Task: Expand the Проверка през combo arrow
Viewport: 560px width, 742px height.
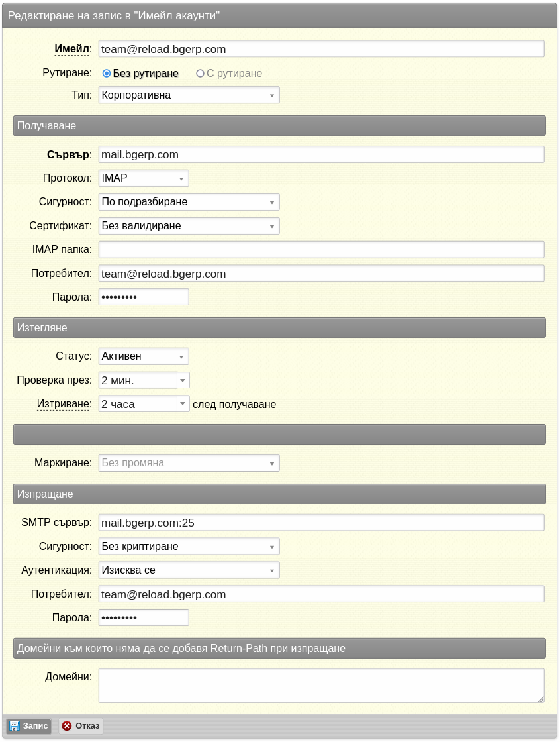Action: tap(183, 380)
